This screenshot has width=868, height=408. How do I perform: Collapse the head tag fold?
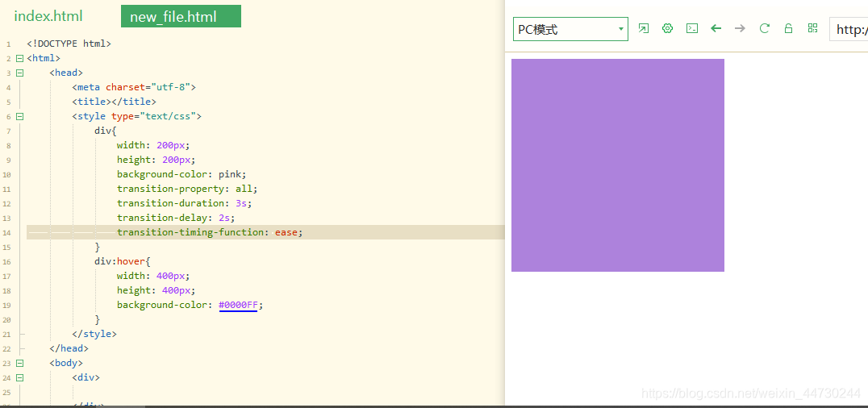tap(20, 73)
